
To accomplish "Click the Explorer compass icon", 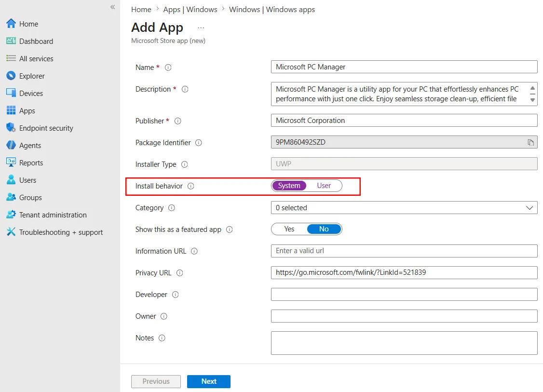I will pos(11,76).
